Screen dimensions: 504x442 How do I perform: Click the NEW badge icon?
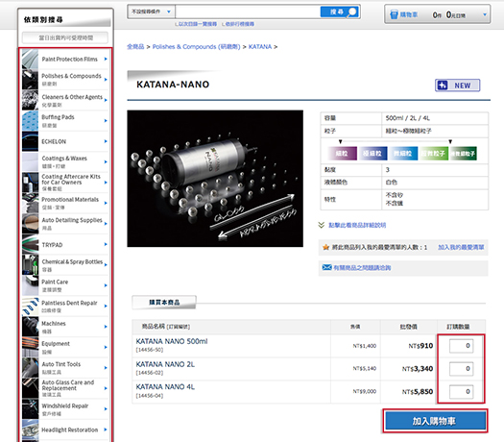[457, 86]
